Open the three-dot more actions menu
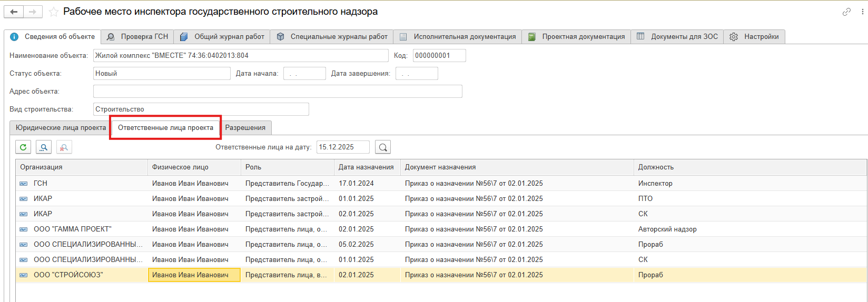 pos(862,12)
